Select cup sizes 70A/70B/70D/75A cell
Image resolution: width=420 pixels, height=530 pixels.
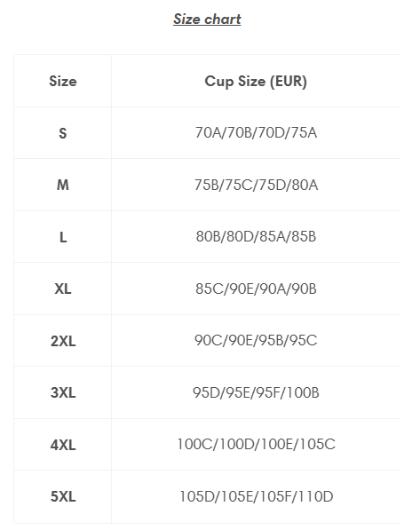click(x=256, y=133)
